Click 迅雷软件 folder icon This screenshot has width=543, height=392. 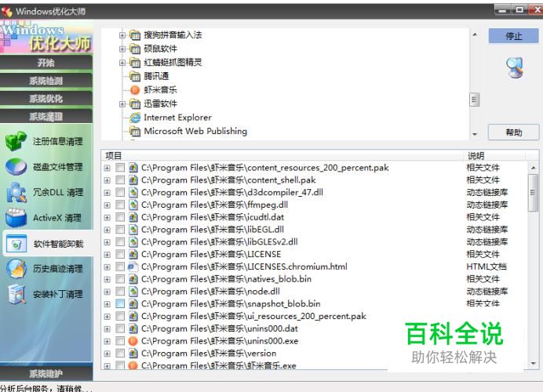pos(135,103)
